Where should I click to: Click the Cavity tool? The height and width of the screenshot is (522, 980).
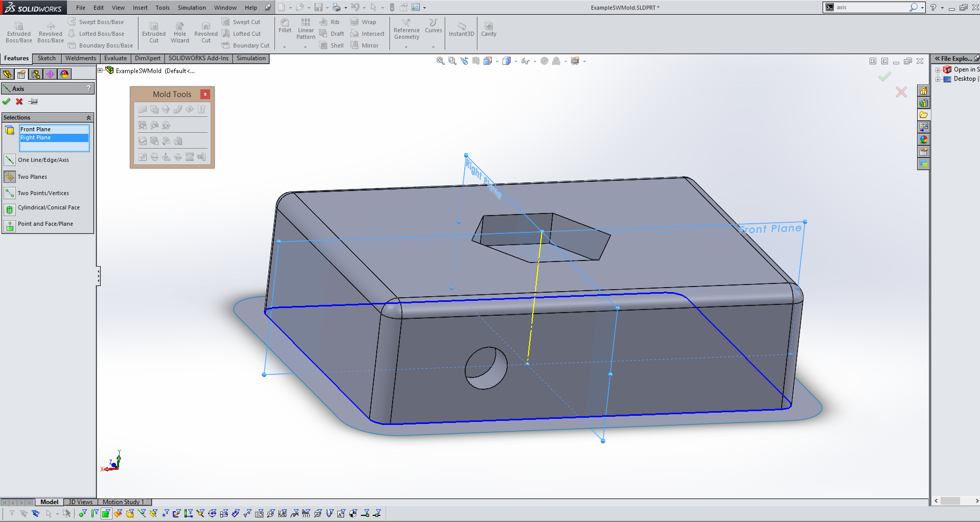tap(489, 29)
